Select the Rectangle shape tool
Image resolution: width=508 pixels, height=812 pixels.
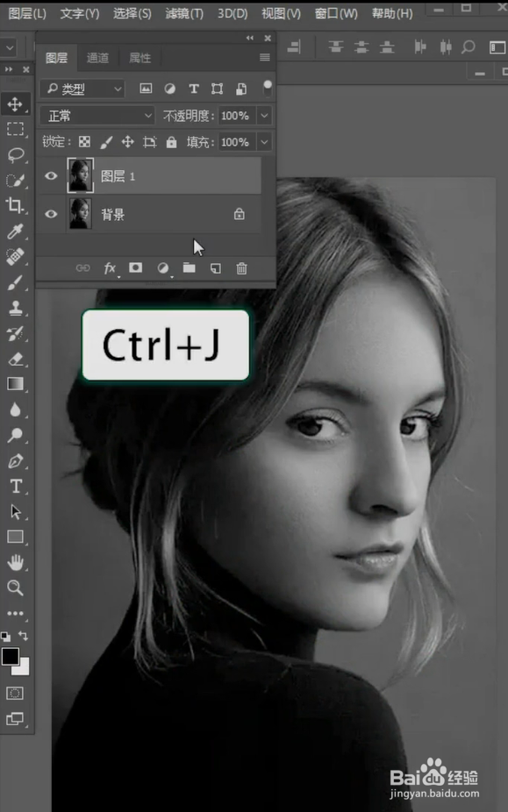click(15, 537)
